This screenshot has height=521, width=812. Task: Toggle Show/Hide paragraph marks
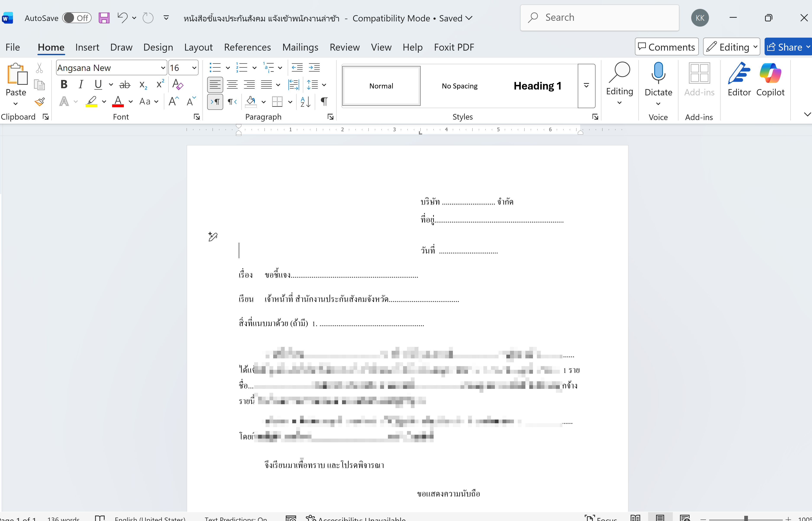324,101
